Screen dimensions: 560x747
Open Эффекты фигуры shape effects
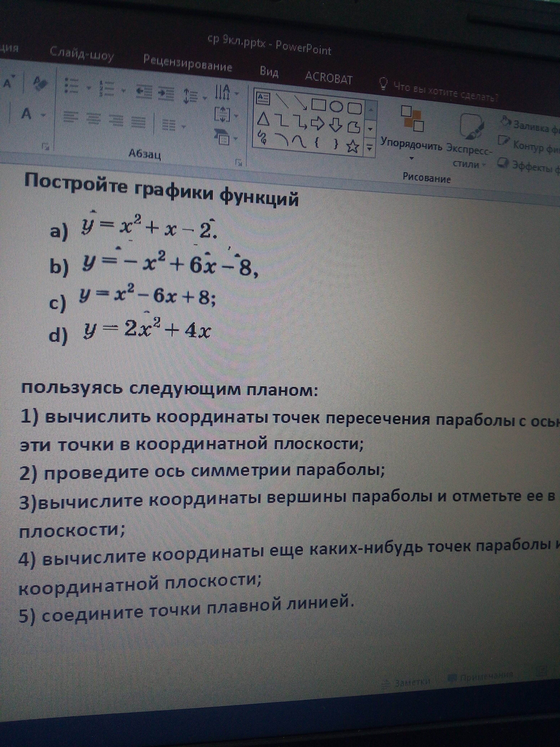(x=529, y=166)
